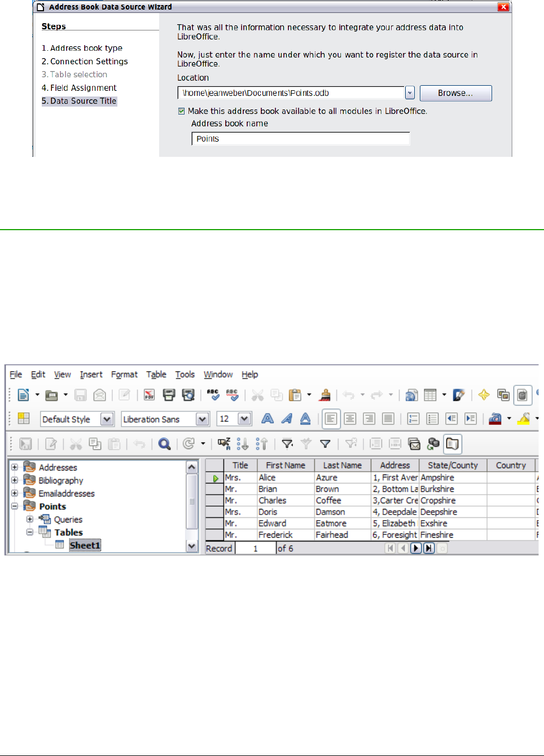Open the Gallery icon
544x756 pixels.
[503, 395]
